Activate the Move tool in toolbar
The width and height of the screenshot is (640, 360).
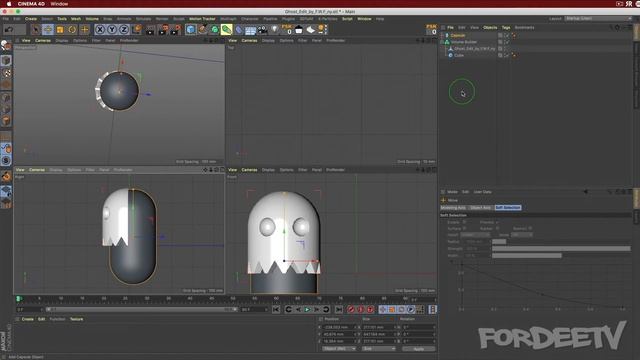click(x=48, y=29)
